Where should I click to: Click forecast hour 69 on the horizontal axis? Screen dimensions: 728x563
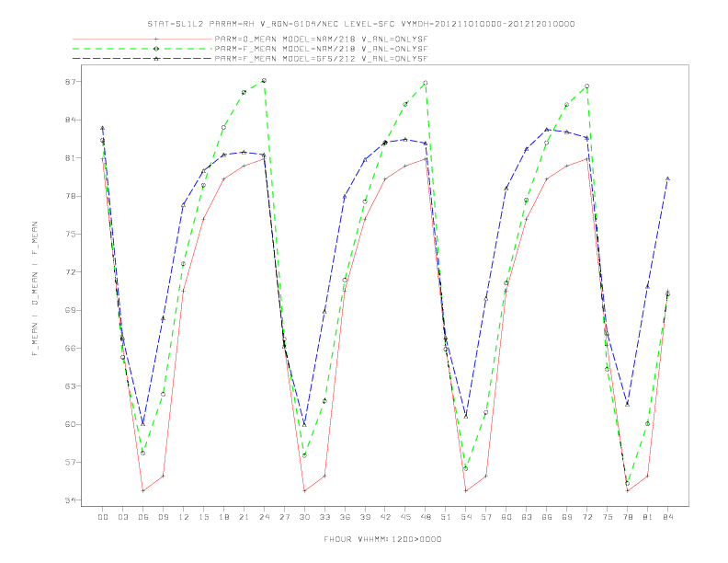tap(567, 517)
